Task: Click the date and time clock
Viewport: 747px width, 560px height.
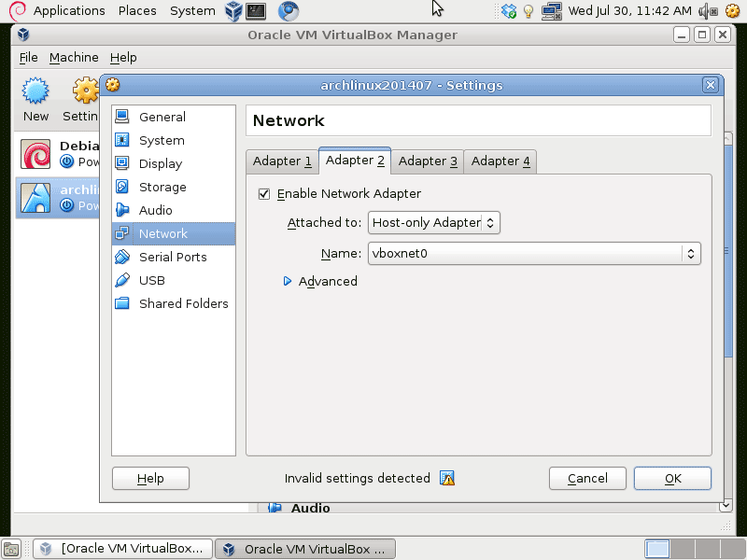Action: [629, 10]
